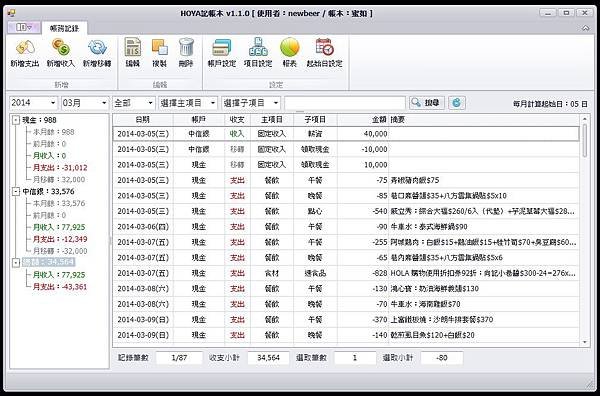Select the row with summary 沙朗牛排套餐$370
Viewport: 600px width, 396px height.
(346, 319)
